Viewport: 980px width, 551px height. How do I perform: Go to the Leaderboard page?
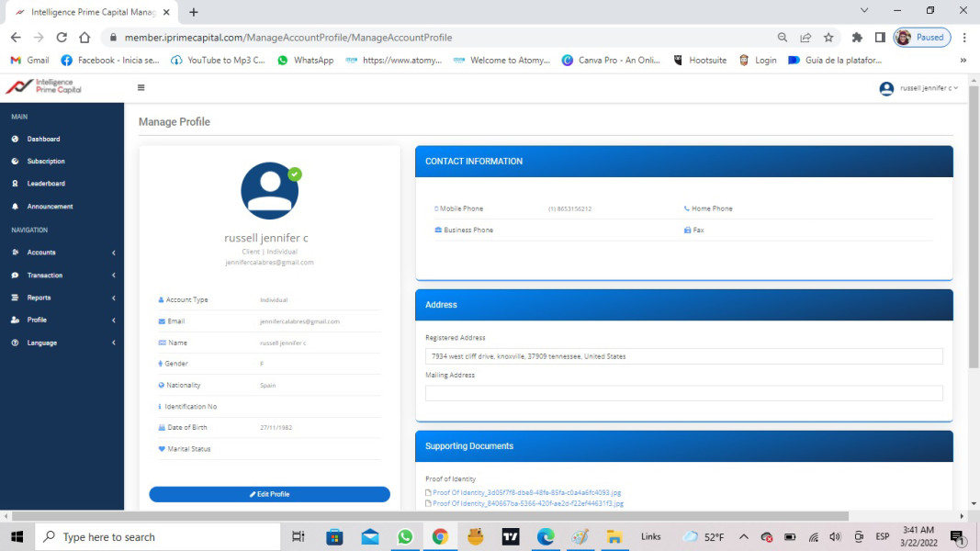[46, 184]
